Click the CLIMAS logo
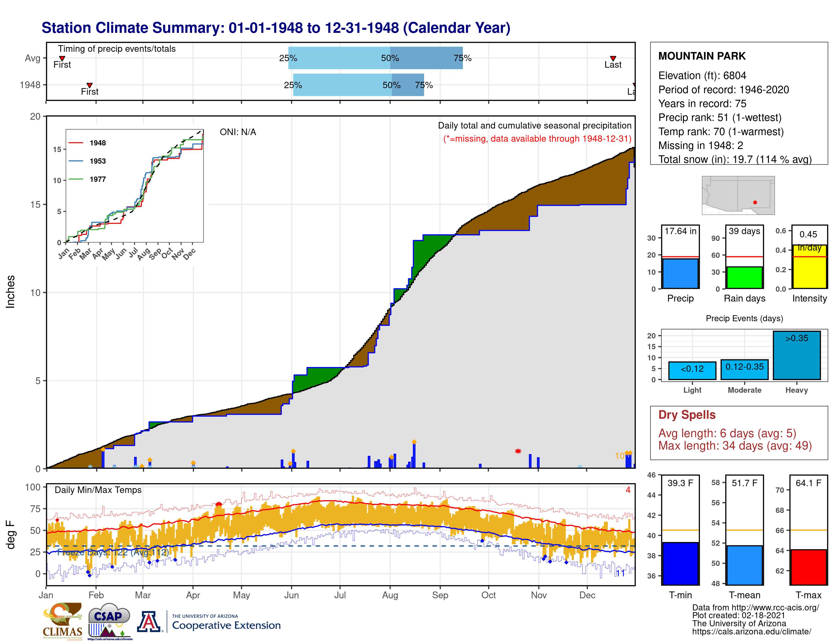Viewport: 834px width, 644px height. [x=62, y=621]
